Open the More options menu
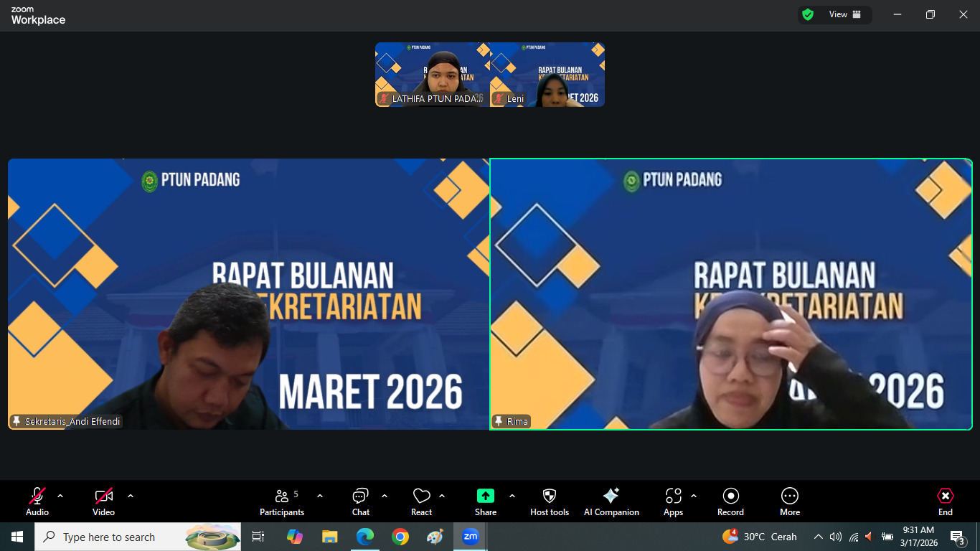 pyautogui.click(x=790, y=501)
